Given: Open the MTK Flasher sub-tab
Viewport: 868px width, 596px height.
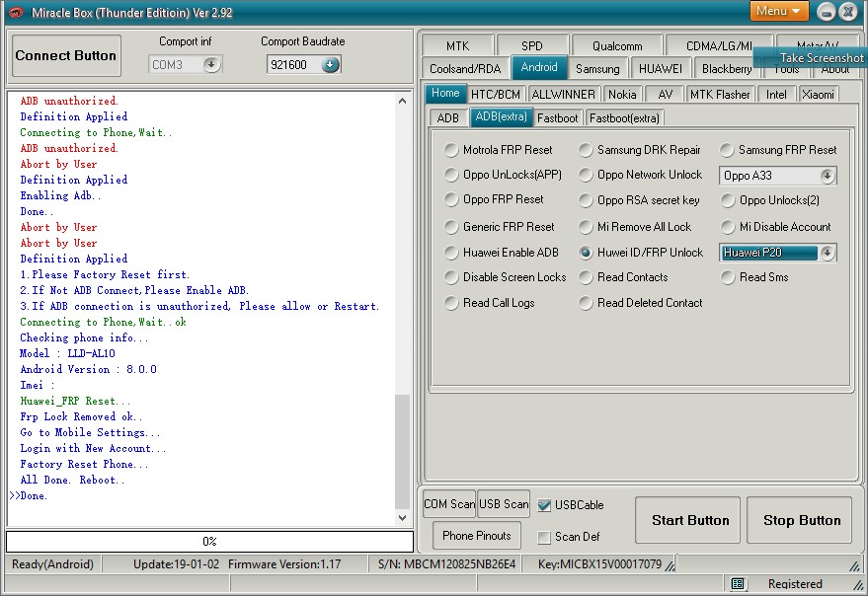Looking at the screenshot, I should (x=720, y=95).
